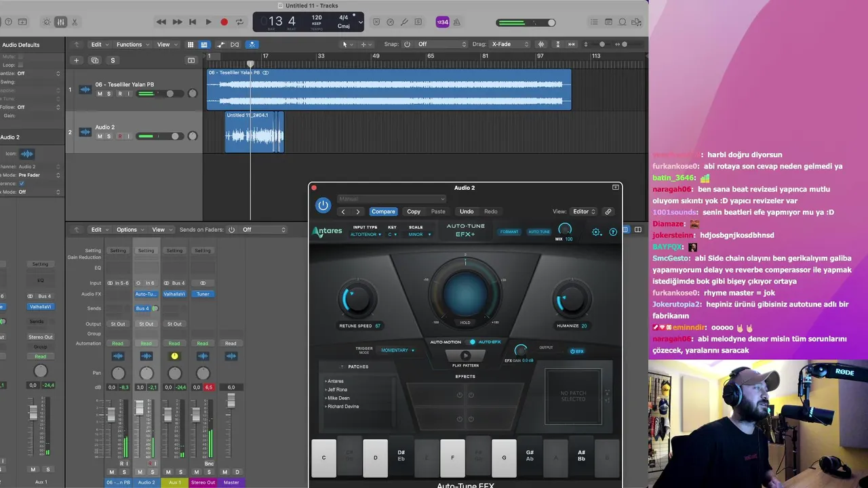
Task: Open Editors with the scissors icon
Action: click(x=76, y=22)
